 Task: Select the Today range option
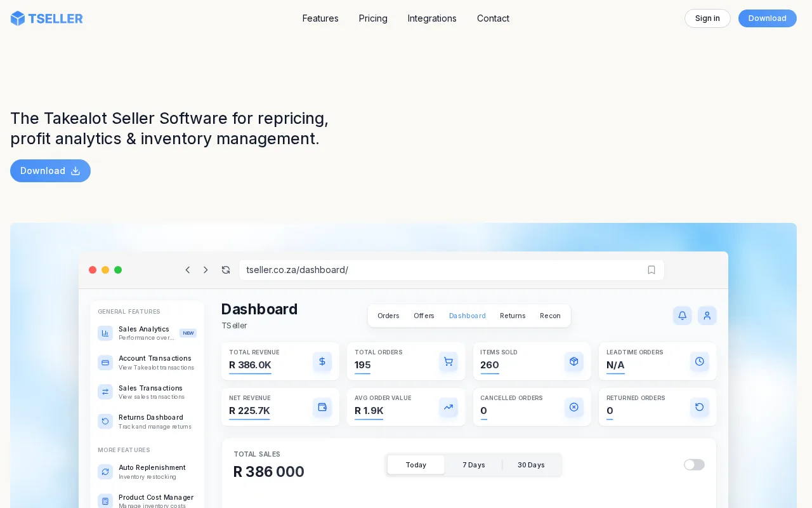416,465
